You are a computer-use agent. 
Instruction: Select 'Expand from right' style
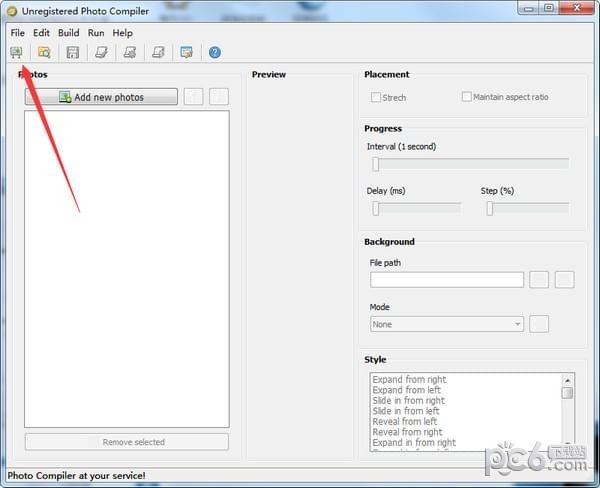[409, 380]
